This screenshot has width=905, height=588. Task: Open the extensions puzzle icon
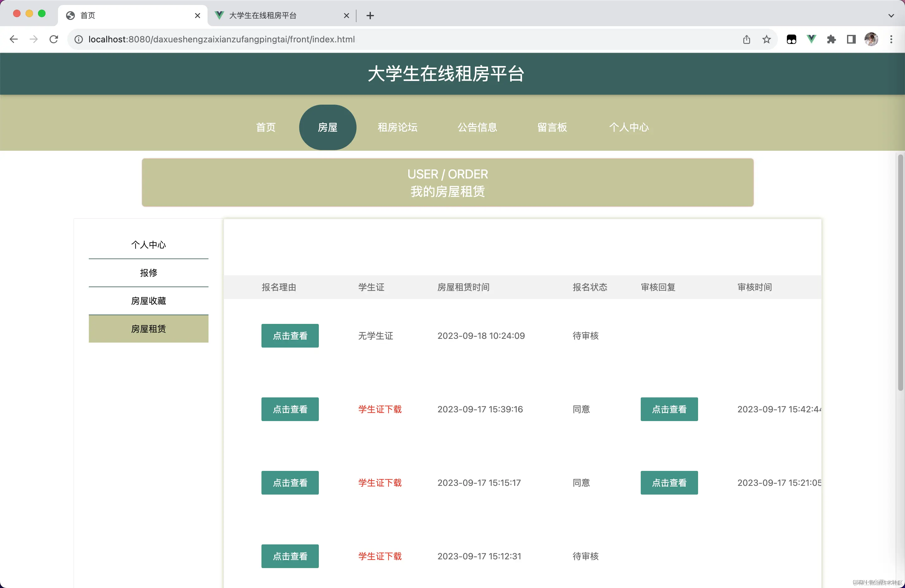(831, 39)
